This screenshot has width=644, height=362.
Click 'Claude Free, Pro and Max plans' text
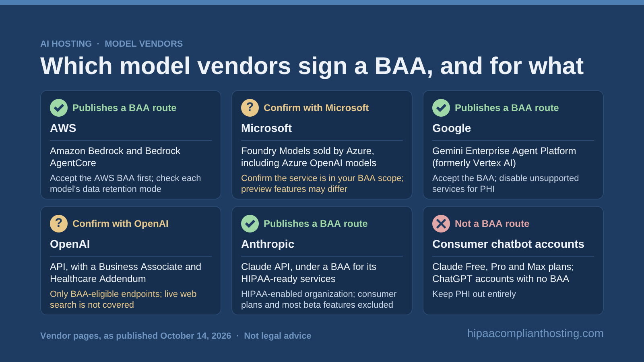[503, 273]
